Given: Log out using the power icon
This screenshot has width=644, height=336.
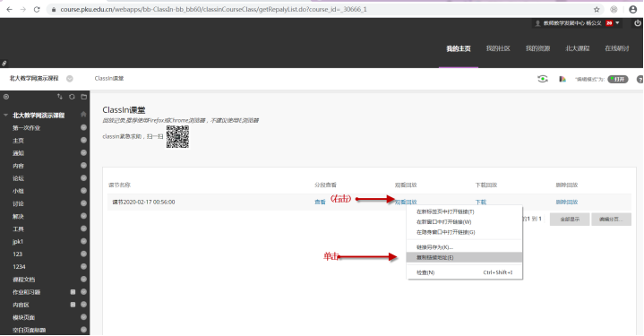Looking at the screenshot, I should click(638, 23).
